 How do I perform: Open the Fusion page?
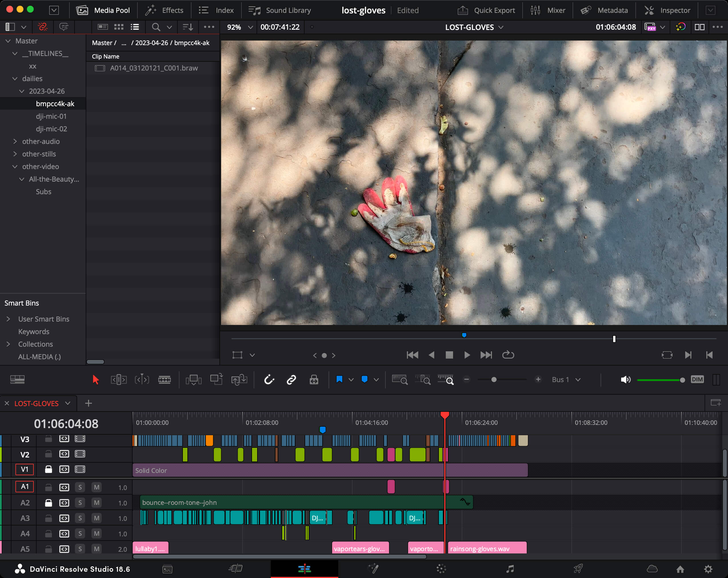(373, 569)
